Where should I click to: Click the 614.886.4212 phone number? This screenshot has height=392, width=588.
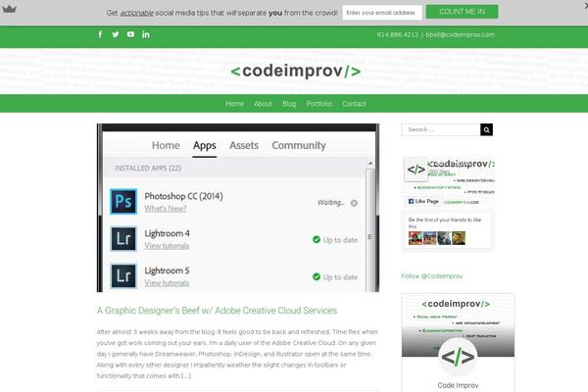tap(398, 34)
